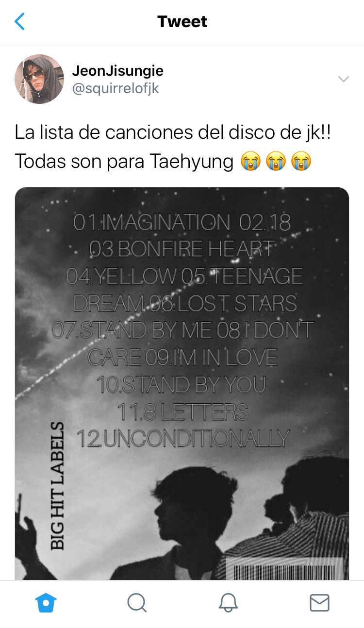Image resolution: width=364 pixels, height=628 pixels.
Task: Click the JeonJisungie display name
Action: pos(118,71)
